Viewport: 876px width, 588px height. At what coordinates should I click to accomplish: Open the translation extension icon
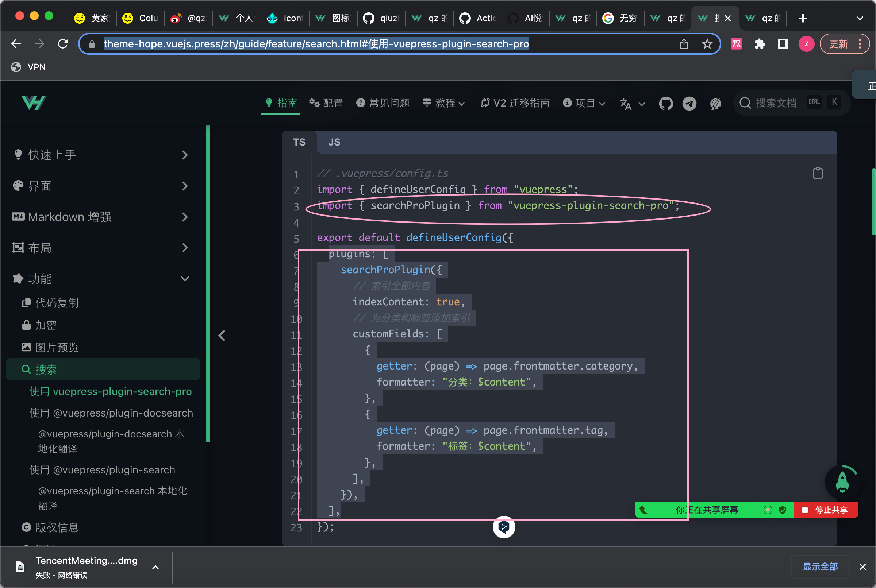(x=737, y=44)
